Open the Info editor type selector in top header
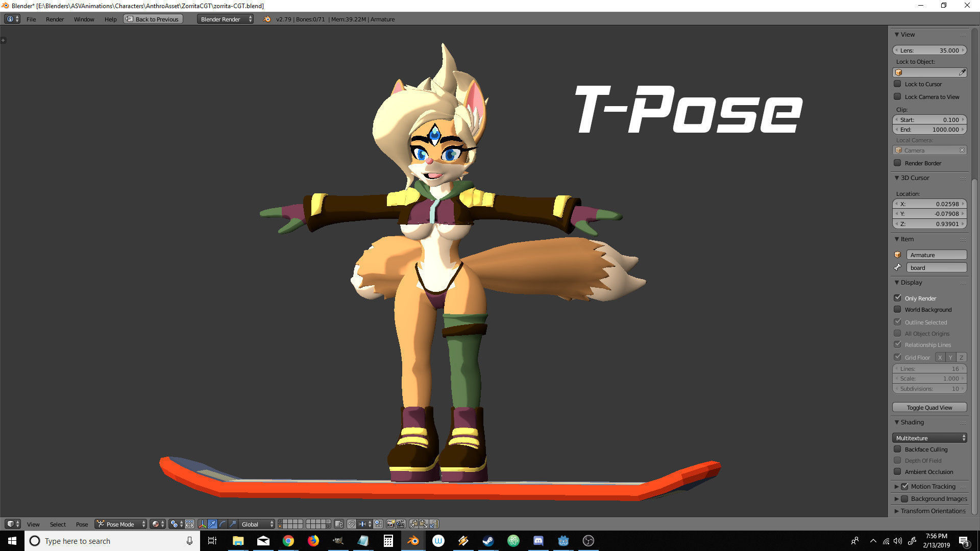Viewport: 980px width, 551px height. [x=12, y=19]
